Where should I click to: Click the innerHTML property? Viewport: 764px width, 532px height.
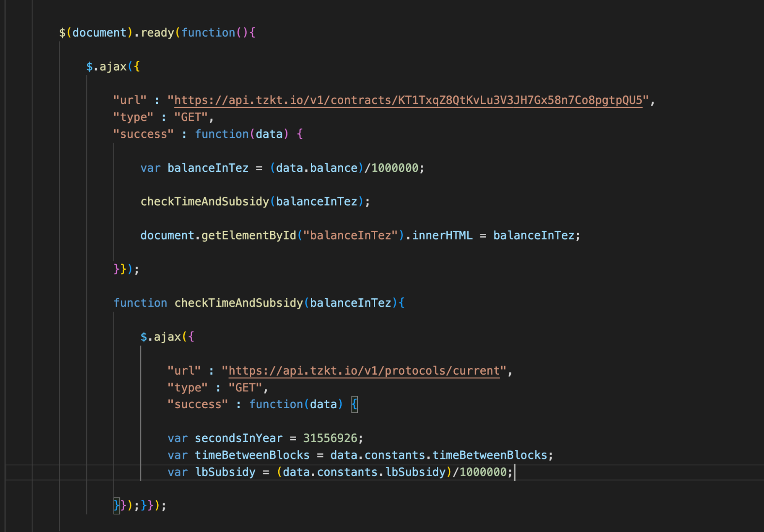[442, 235]
